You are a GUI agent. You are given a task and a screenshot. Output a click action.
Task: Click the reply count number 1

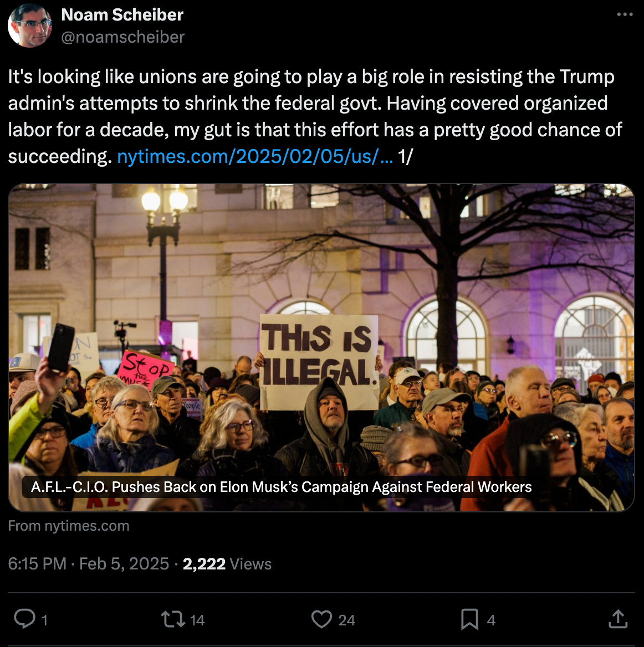click(x=44, y=620)
